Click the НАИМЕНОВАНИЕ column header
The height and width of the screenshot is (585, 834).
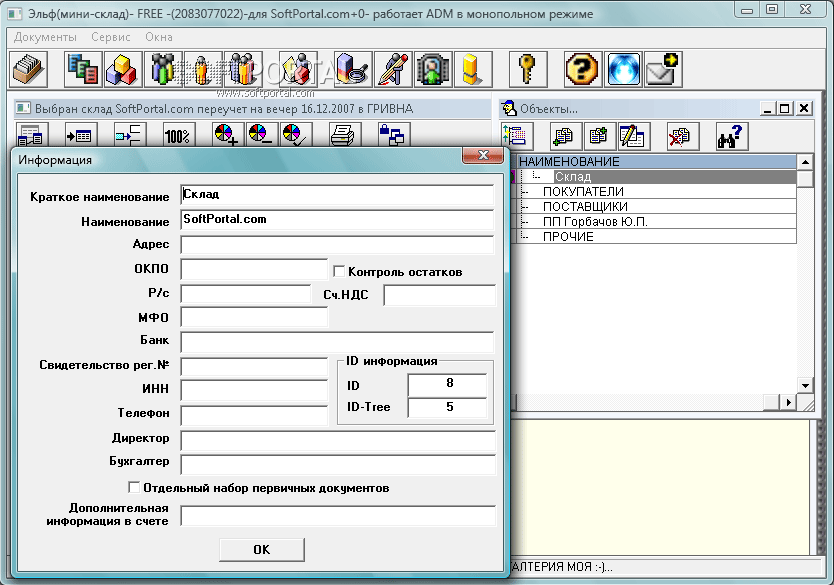(656, 162)
